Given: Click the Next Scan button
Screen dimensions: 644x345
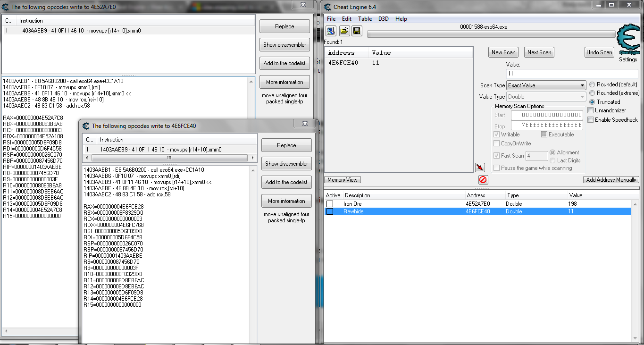Looking at the screenshot, I should point(539,52).
